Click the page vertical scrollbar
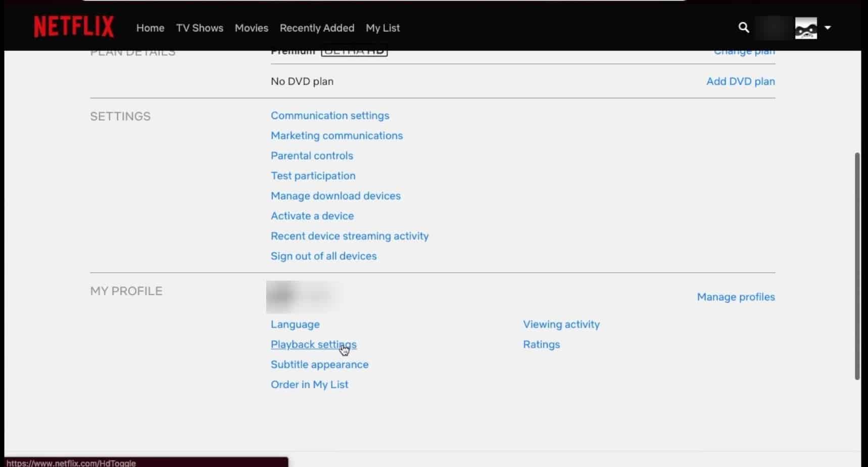The height and width of the screenshot is (467, 868). click(x=857, y=266)
